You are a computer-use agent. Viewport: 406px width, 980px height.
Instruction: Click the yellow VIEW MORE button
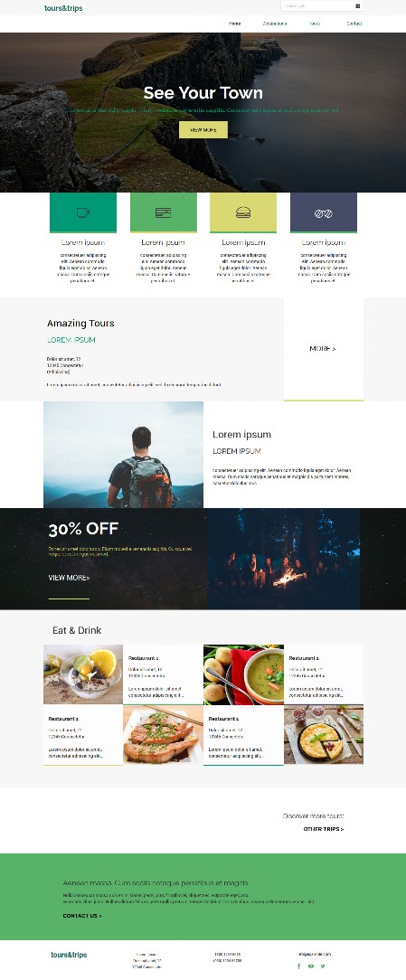coord(203,129)
